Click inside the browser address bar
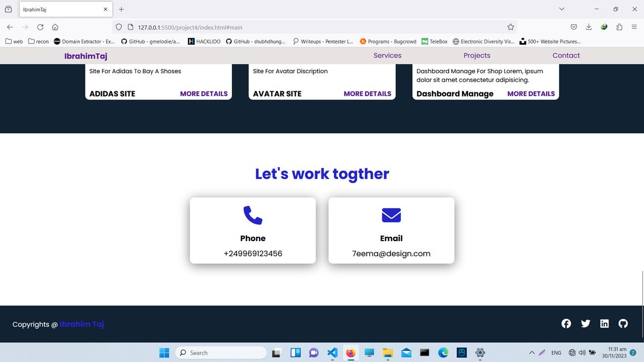The image size is (644, 362). (268, 26)
